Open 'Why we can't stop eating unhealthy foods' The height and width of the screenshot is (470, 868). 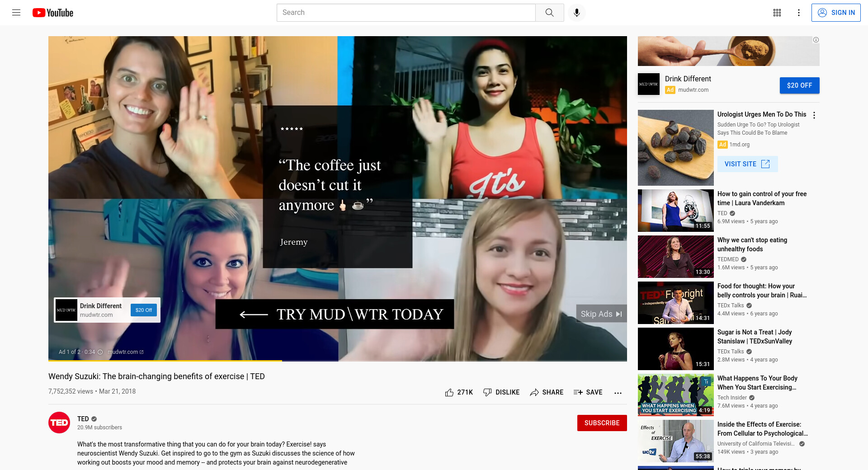click(752, 244)
